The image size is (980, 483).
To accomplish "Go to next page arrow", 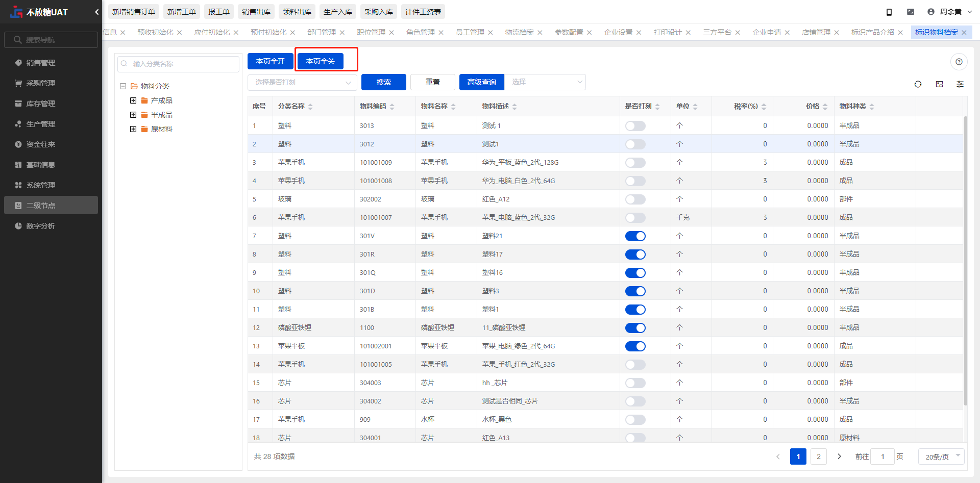I will [x=839, y=456].
